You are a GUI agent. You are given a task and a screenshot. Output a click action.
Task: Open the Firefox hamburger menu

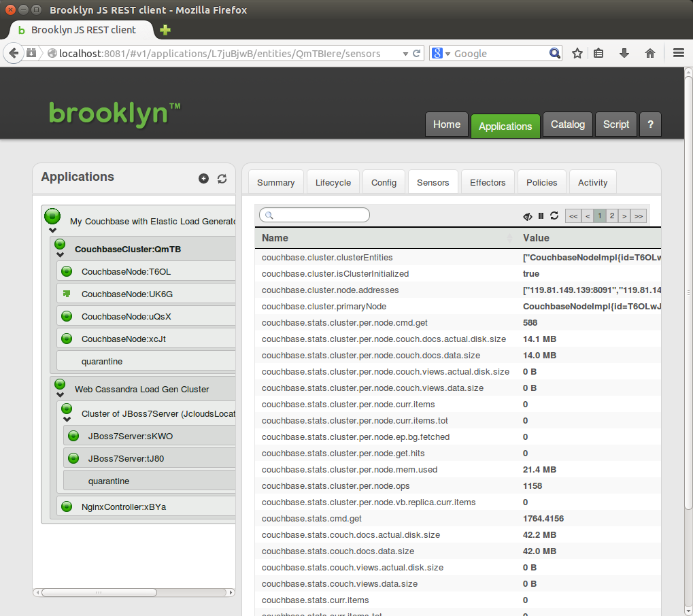(x=679, y=53)
